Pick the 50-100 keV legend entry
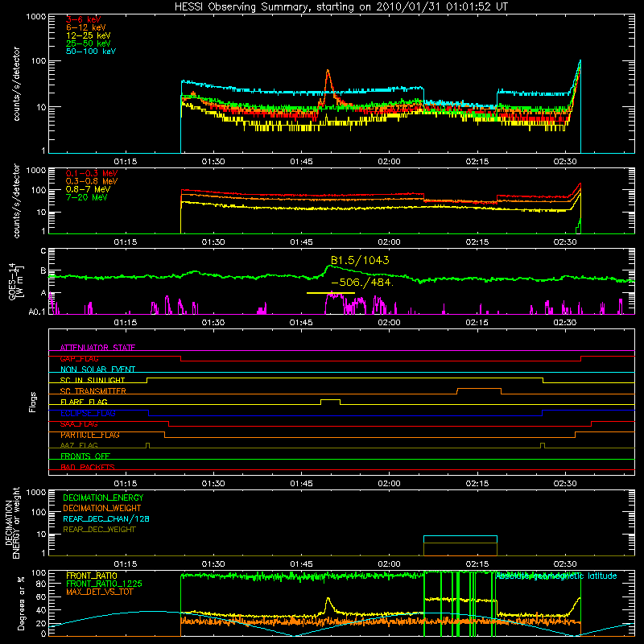 [91, 52]
